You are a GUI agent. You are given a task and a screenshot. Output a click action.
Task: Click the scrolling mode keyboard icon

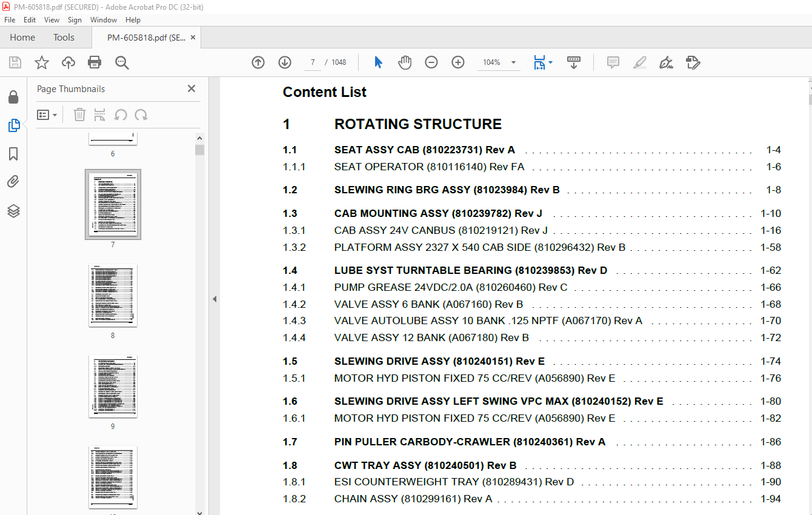point(574,62)
